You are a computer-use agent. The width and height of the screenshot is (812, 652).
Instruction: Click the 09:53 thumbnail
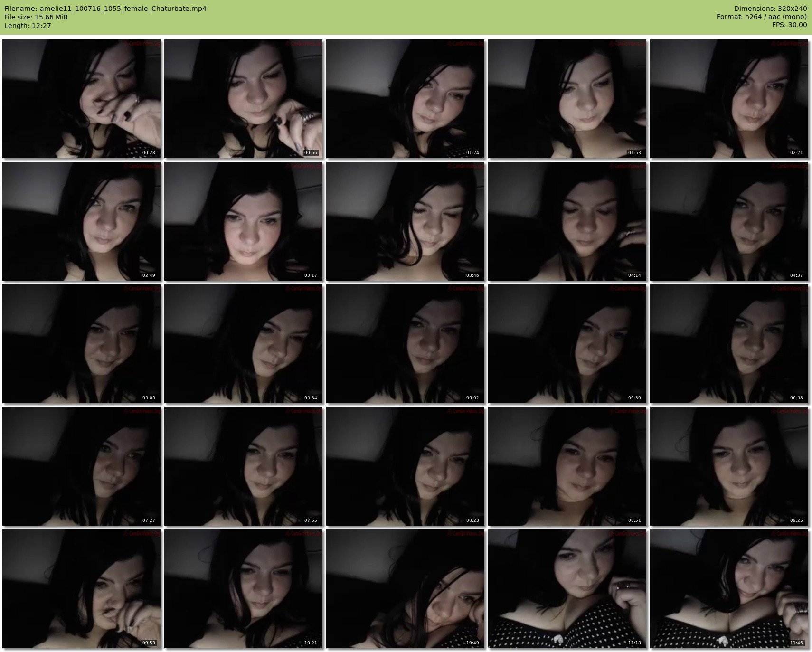pyautogui.click(x=82, y=589)
